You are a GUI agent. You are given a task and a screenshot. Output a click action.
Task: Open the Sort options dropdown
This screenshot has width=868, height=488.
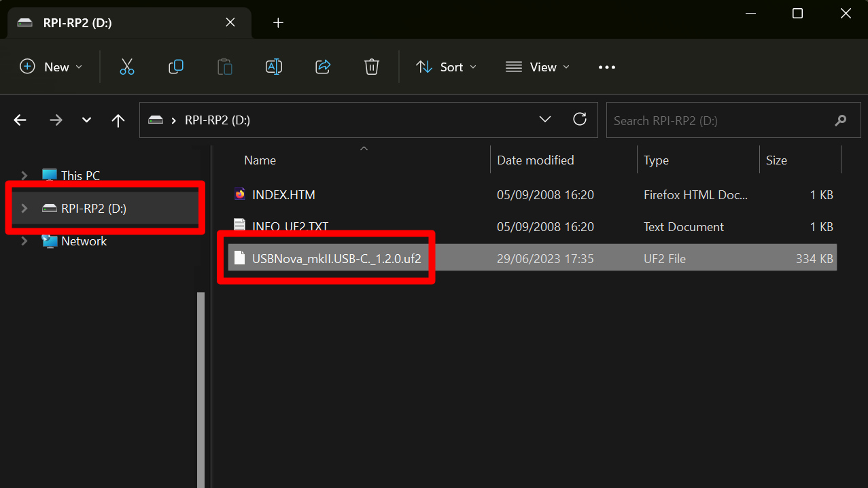(446, 67)
